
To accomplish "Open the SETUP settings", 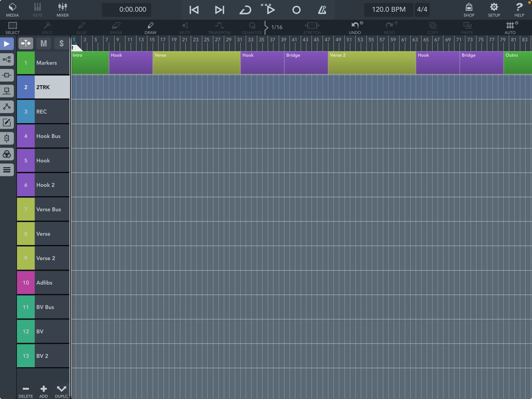I will tap(494, 9).
